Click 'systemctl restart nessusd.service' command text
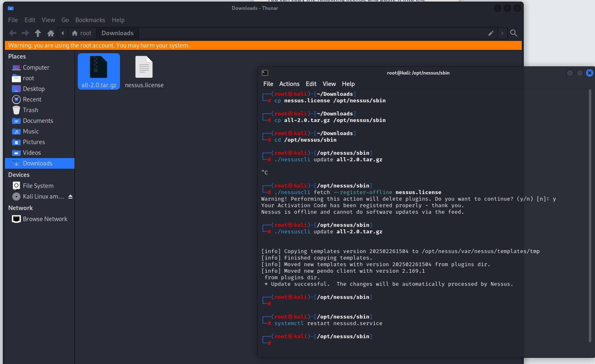This screenshot has width=595, height=364. 328,323
